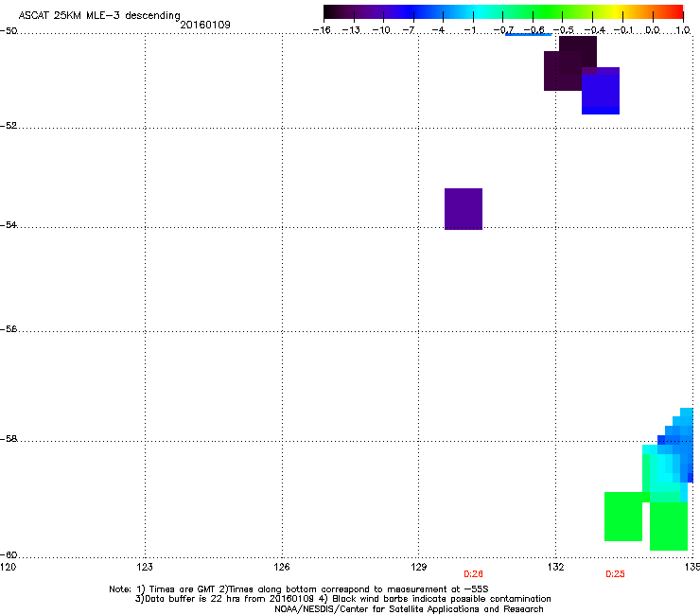700x615 pixels.
Task: Click the 123 longitude axis label
Action: [x=145, y=567]
